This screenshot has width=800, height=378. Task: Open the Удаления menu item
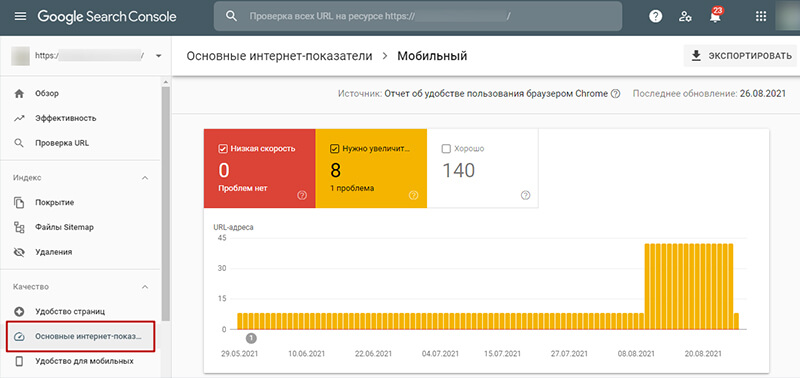pyautogui.click(x=81, y=252)
